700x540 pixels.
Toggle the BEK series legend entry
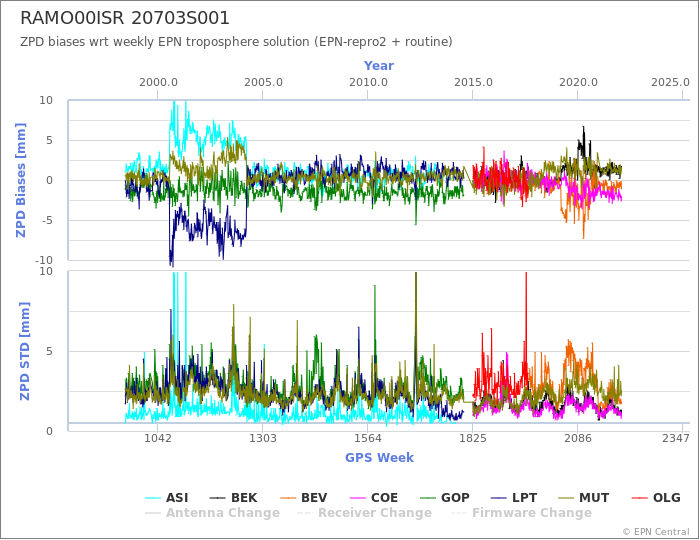pos(233,498)
